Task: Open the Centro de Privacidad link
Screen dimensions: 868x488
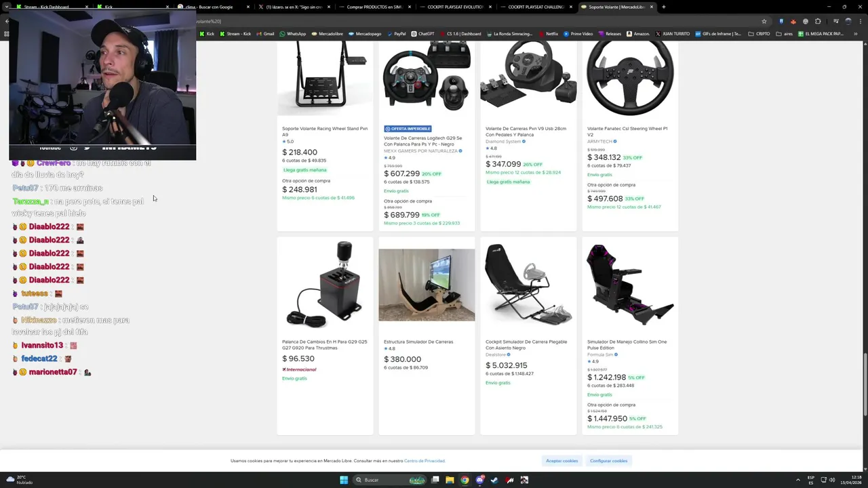Action: pyautogui.click(x=425, y=461)
